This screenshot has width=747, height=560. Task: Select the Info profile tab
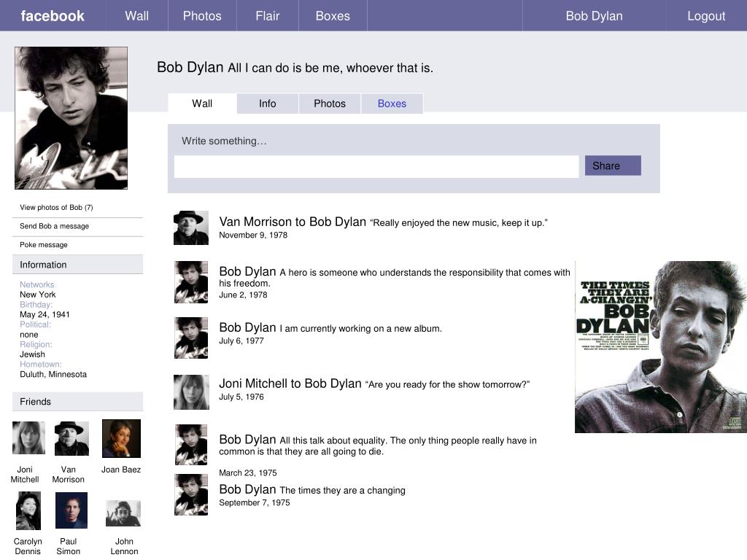[x=267, y=104]
